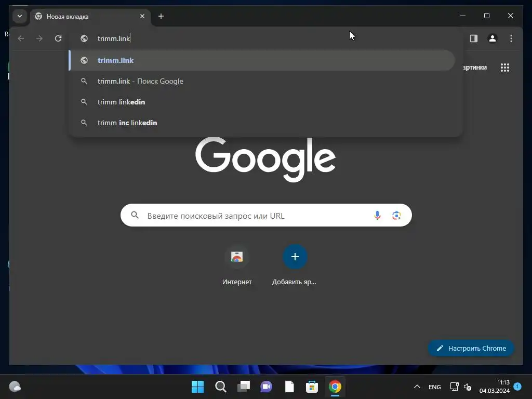The image size is (532, 399).
Task: Open the Chrome side panel icon
Action: click(x=474, y=38)
